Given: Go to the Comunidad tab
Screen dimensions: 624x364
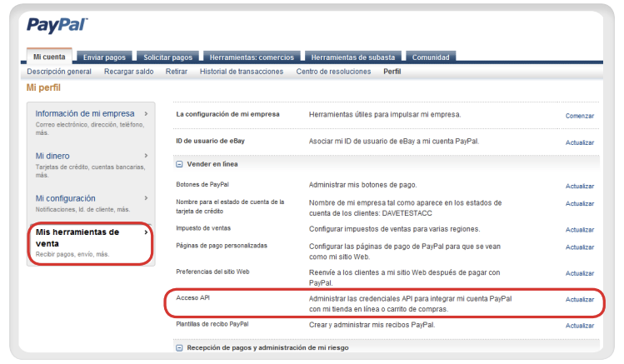Looking at the screenshot, I should pyautogui.click(x=431, y=57).
